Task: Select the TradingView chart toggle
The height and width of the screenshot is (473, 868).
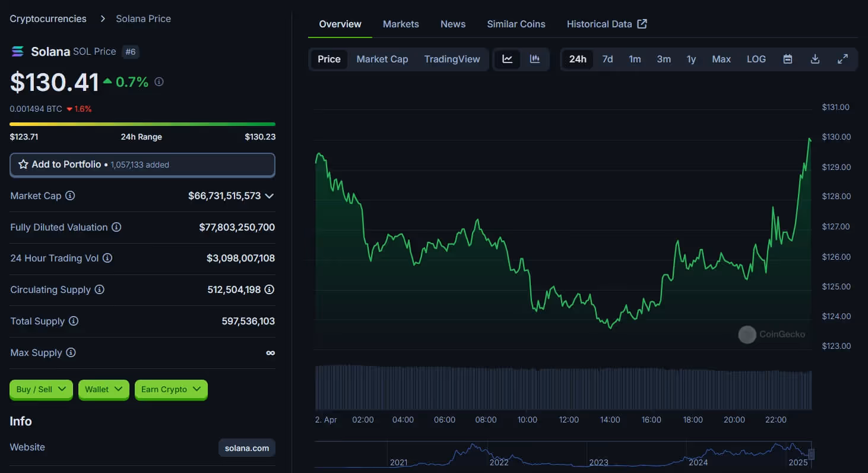Action: coord(452,59)
